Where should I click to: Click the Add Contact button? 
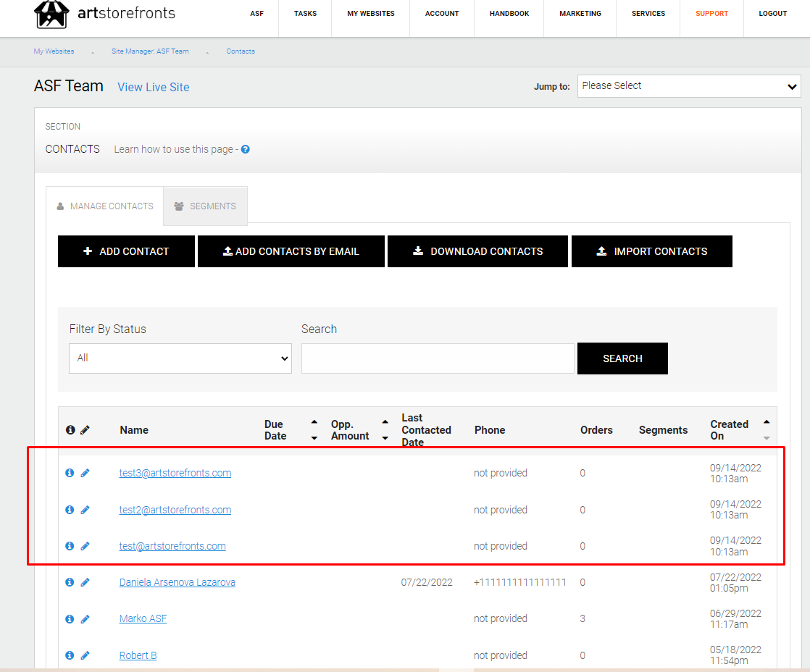click(126, 251)
